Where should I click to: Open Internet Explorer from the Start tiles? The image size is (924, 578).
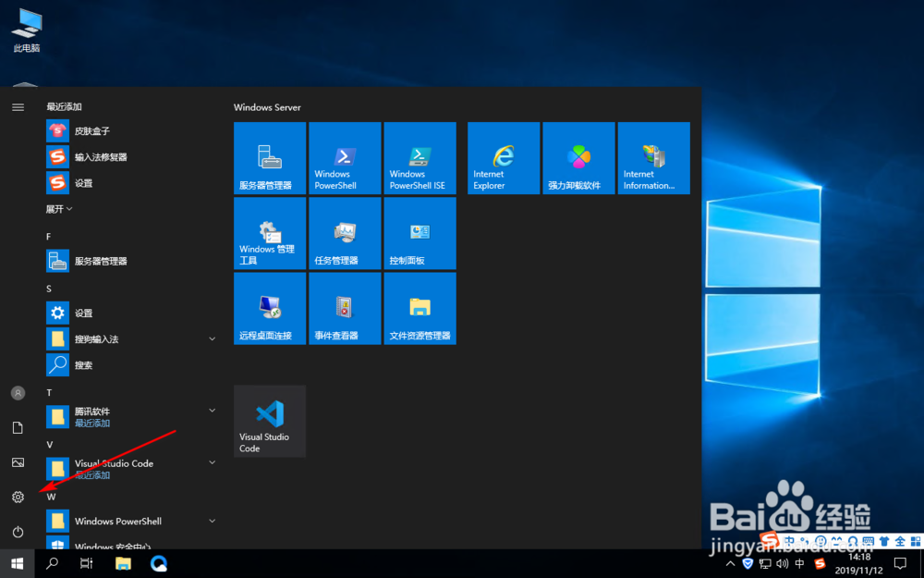coord(504,157)
